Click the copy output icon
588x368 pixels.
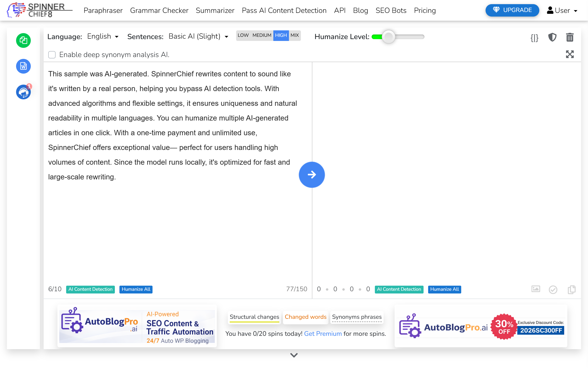pos(571,289)
